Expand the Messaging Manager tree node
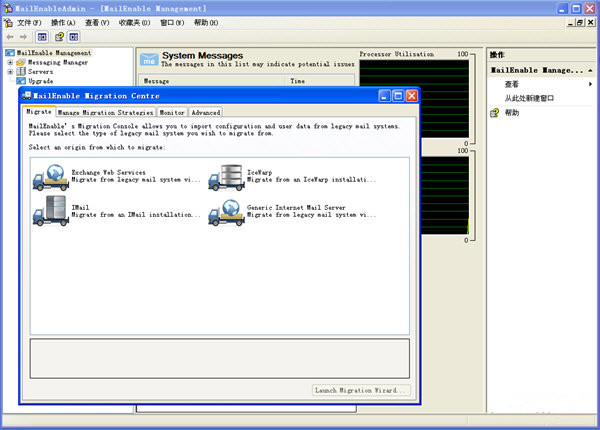The image size is (600, 430). (10, 62)
